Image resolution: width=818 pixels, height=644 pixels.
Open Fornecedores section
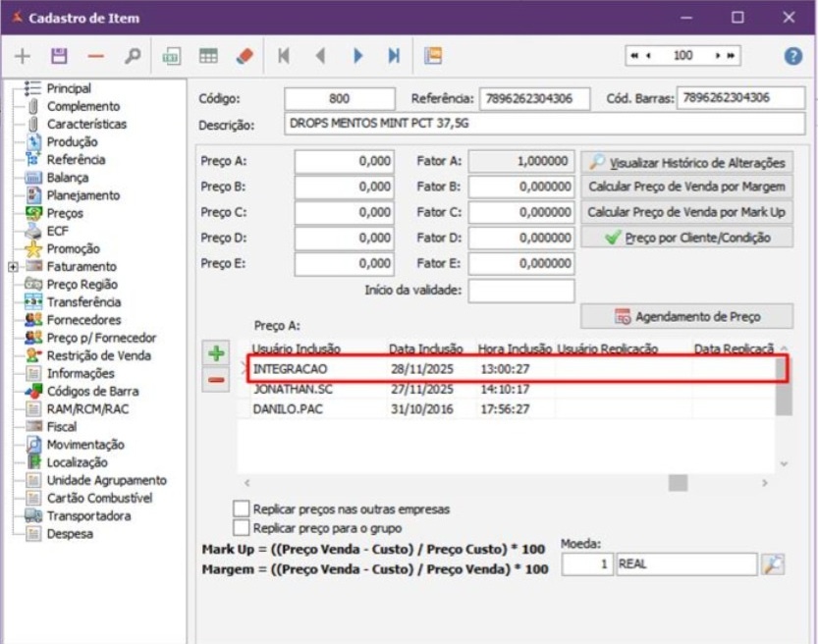(84, 320)
